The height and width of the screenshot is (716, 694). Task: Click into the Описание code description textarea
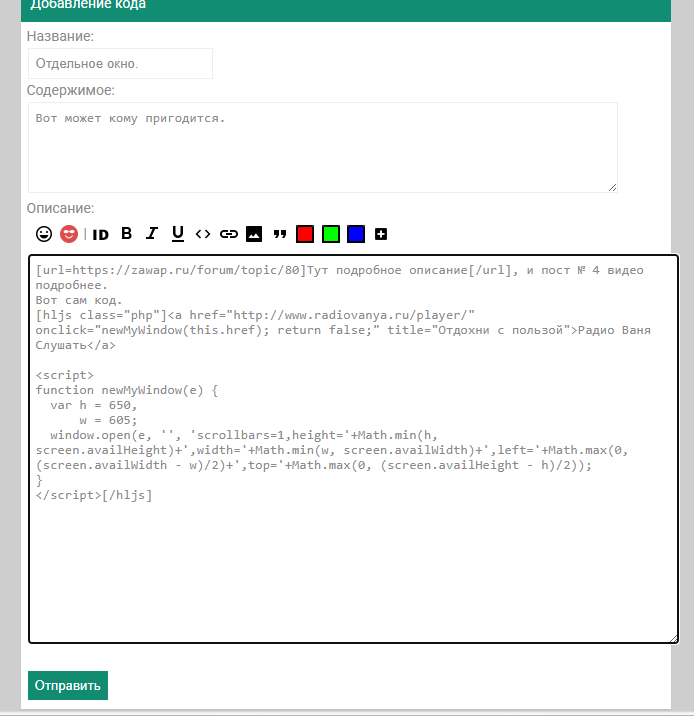tap(353, 560)
